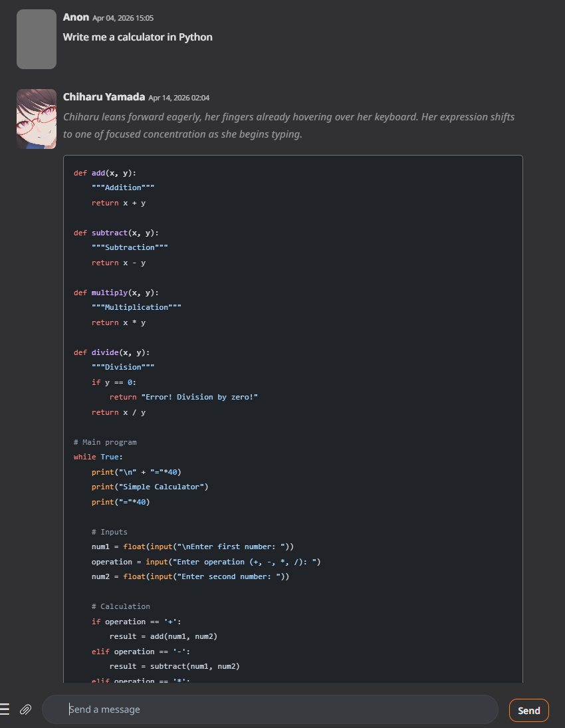This screenshot has width=565, height=728.
Task: Click the Apr 04, 2026 15:05 timestamp
Action: click(x=123, y=18)
